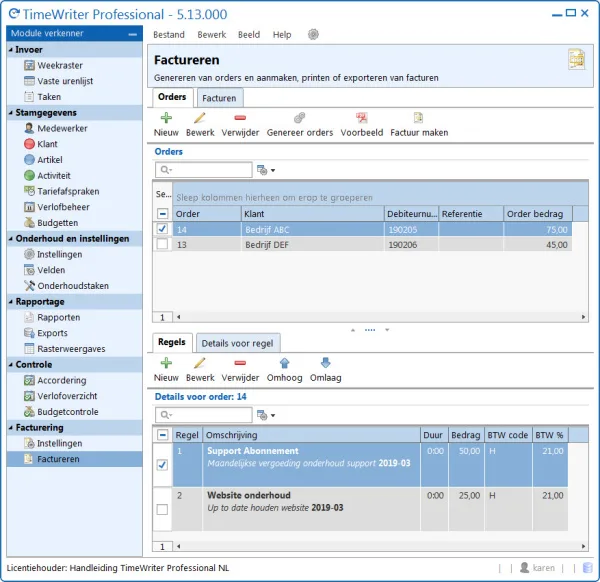Collapse the Stamgegevens section

11,112
